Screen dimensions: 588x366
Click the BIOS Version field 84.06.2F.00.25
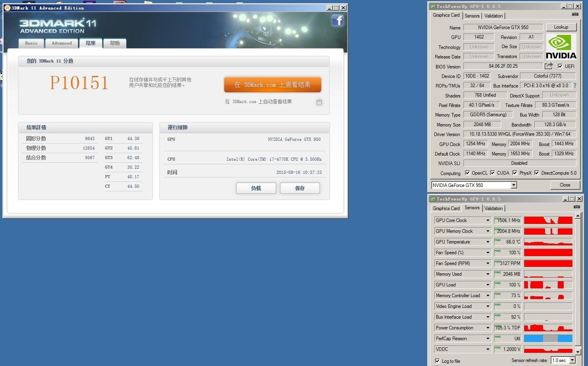tap(503, 66)
